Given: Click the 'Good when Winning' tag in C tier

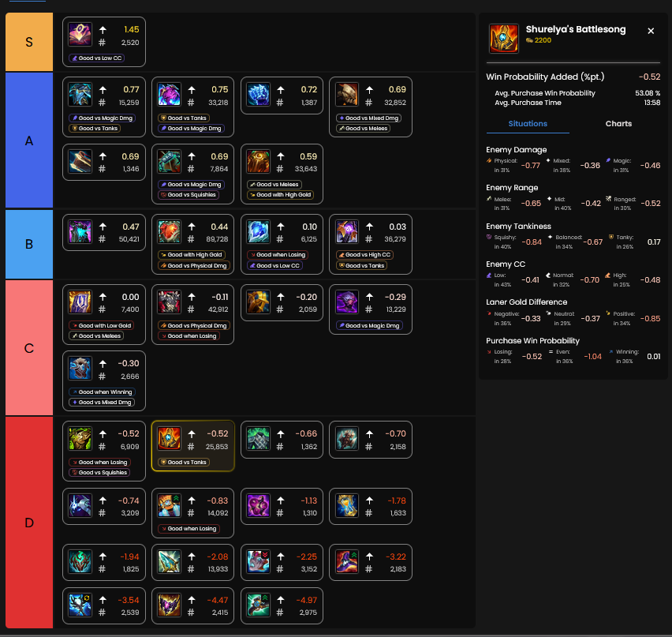Looking at the screenshot, I should pos(102,392).
